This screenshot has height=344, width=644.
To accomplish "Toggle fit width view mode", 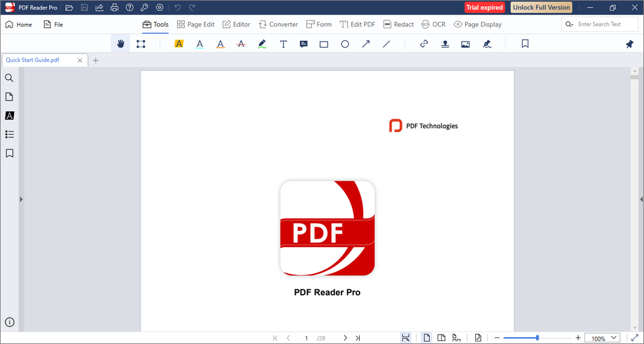I will [x=405, y=338].
